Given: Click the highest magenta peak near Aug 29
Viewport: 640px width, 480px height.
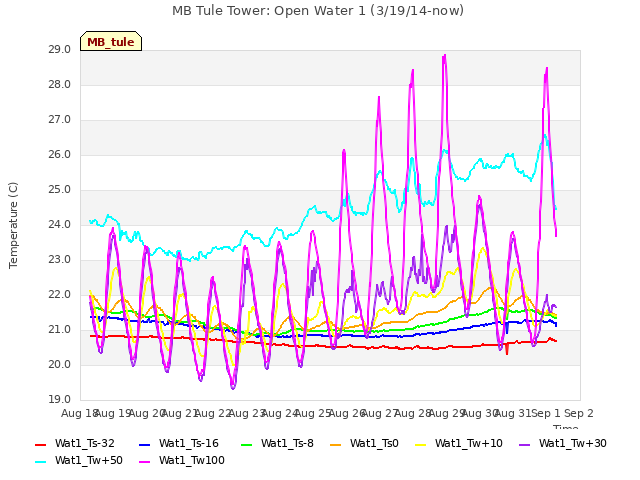Looking at the screenshot, I should [x=444, y=56].
